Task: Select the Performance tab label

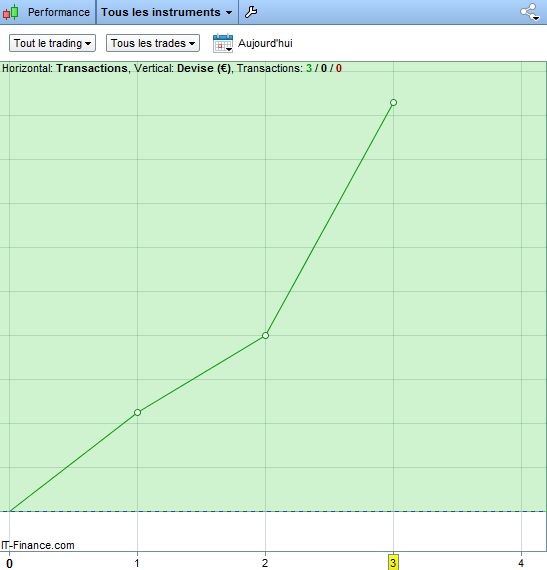Action: (59, 12)
